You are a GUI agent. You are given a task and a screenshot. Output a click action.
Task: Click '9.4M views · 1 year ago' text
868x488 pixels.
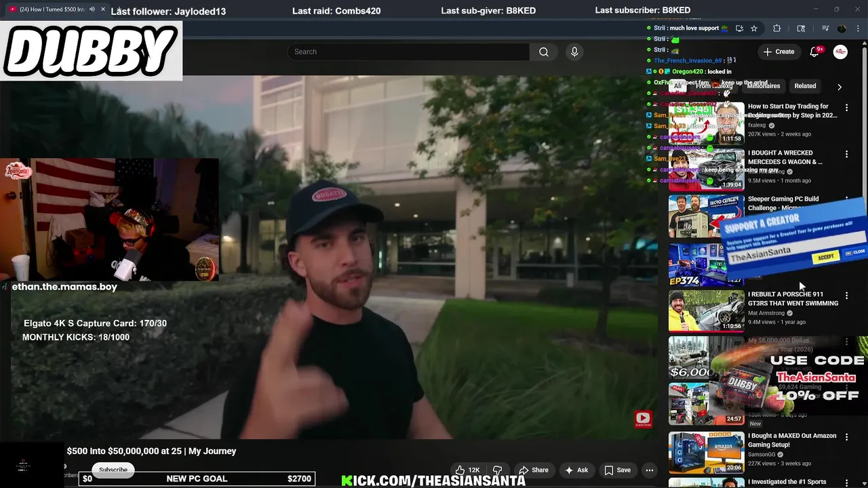776,322
